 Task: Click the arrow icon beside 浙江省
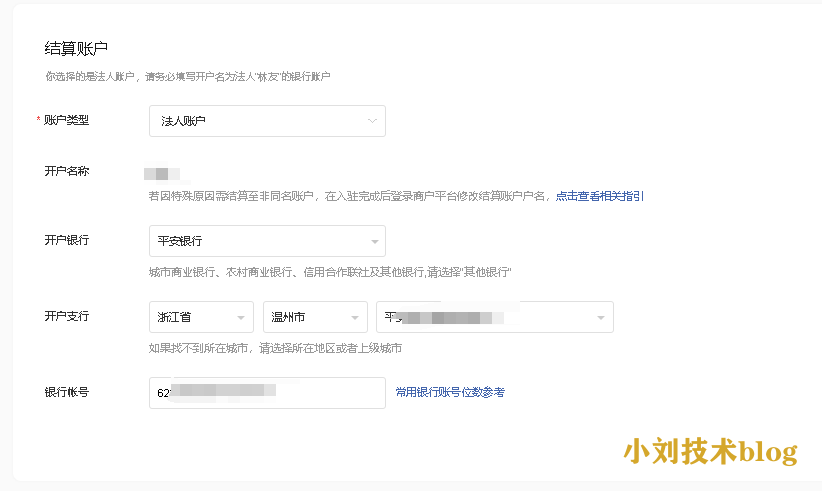pos(241,318)
